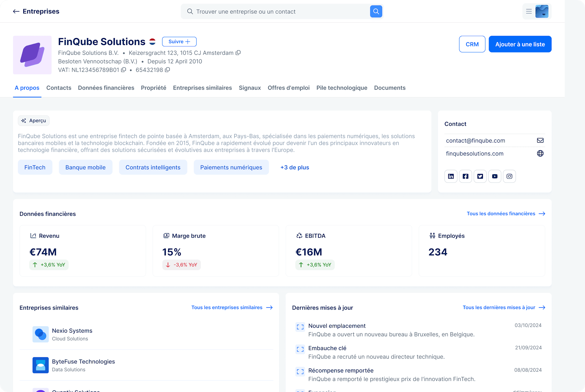This screenshot has width=585, height=392.
Task: Click the website globe icon
Action: tap(540, 154)
